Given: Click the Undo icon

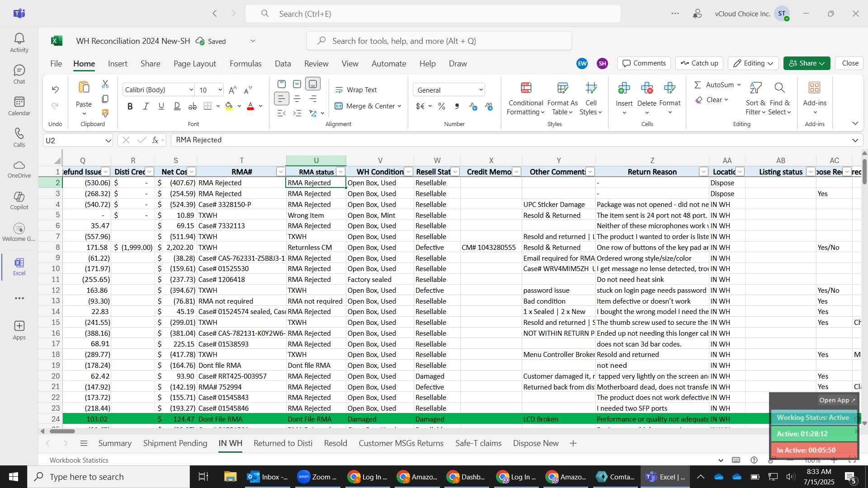Looking at the screenshot, I should 55,89.
